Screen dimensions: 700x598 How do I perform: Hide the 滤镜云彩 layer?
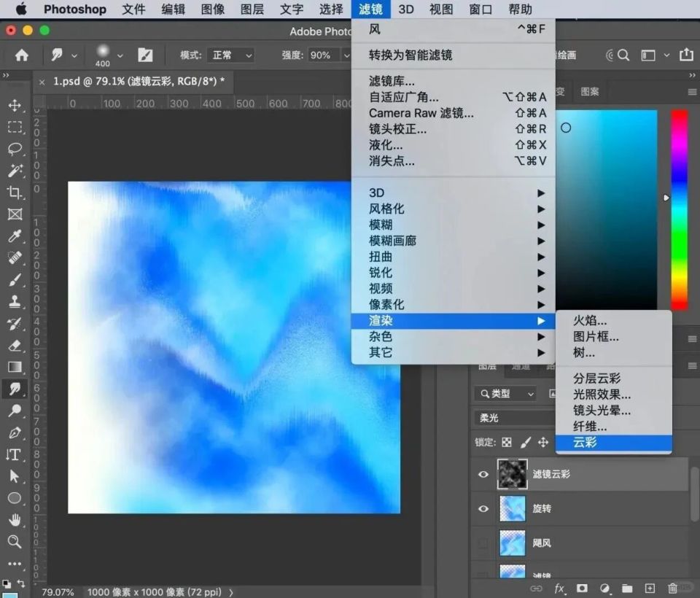[482, 474]
